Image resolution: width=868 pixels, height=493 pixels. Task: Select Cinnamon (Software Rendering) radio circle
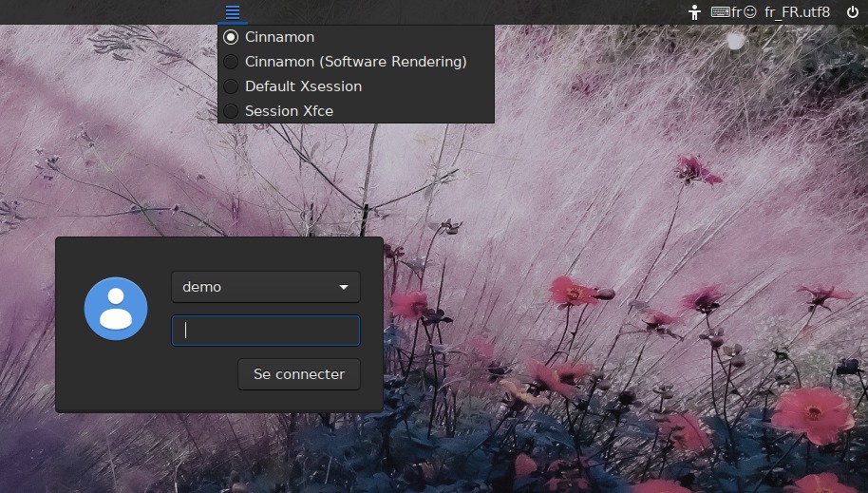click(230, 62)
